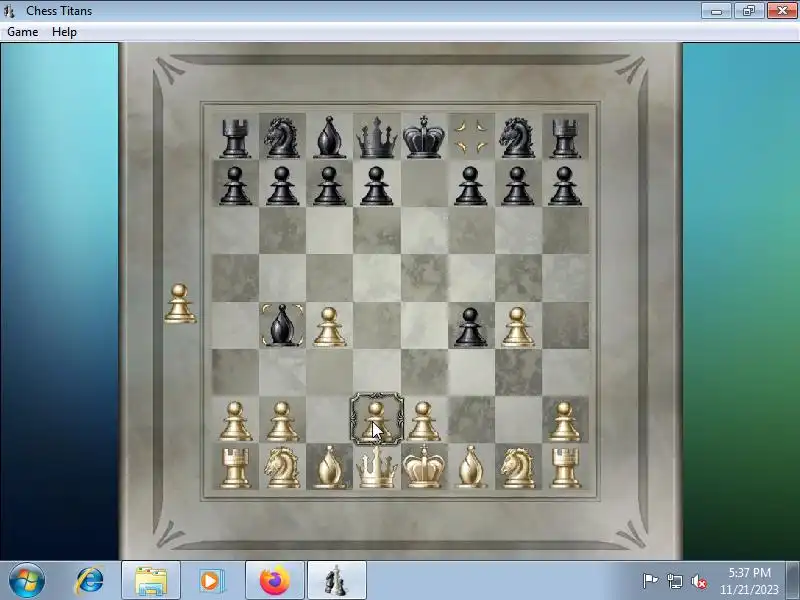
Task: Select the black pawn on g7
Action: 517,186
